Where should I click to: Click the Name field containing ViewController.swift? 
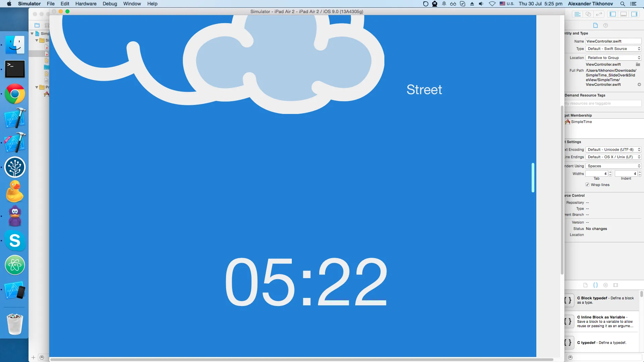tap(613, 41)
